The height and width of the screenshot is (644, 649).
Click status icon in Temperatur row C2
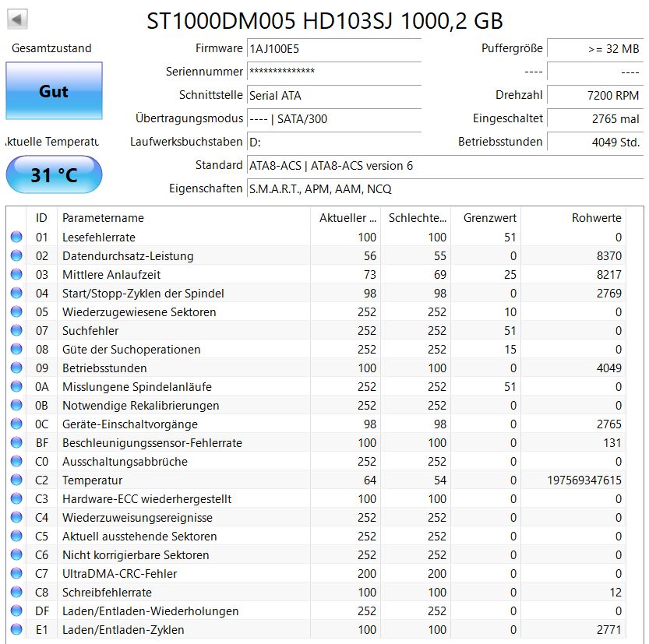click(x=16, y=480)
